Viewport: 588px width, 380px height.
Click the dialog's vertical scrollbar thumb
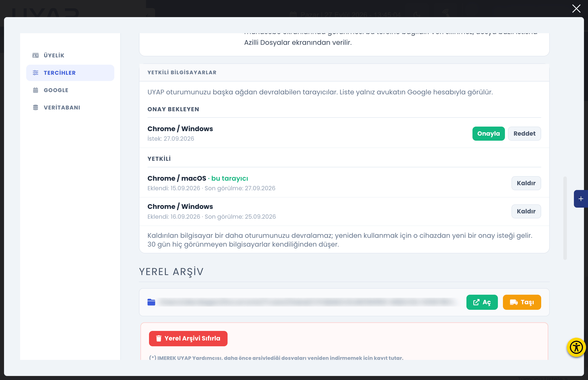(x=565, y=218)
